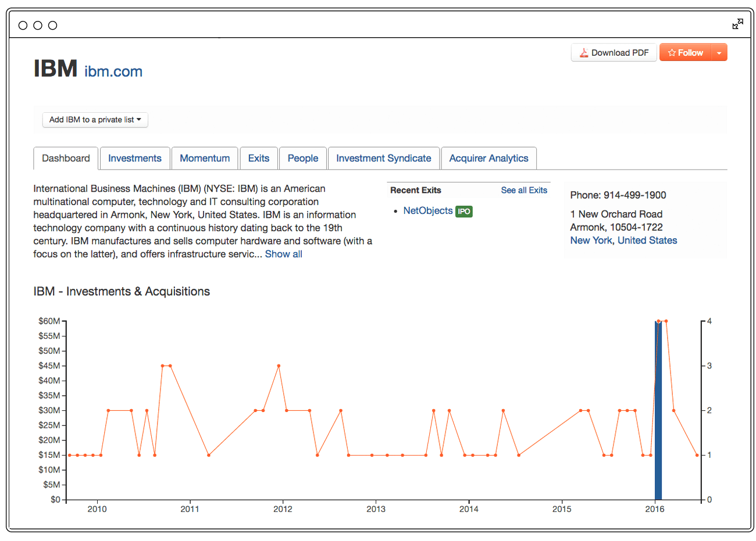Switch to Investment Syndicate tab
The image size is (756, 541).
pos(384,158)
